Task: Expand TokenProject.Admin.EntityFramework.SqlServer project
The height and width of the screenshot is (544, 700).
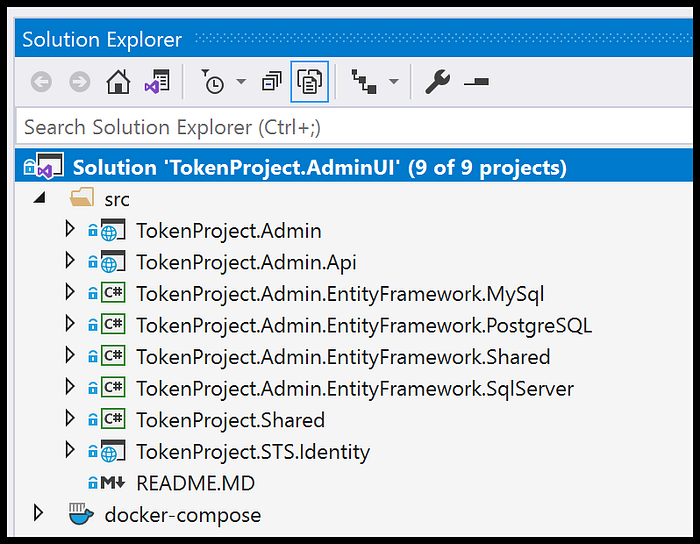Action: pos(70,386)
